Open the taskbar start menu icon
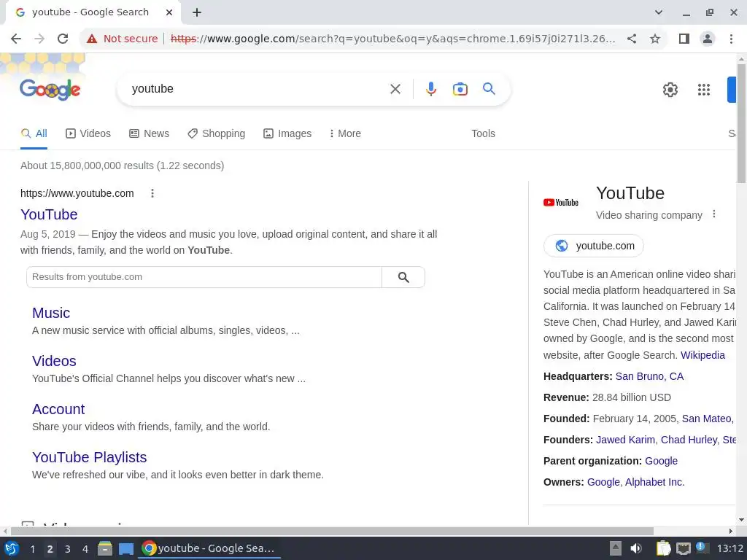 (11, 548)
